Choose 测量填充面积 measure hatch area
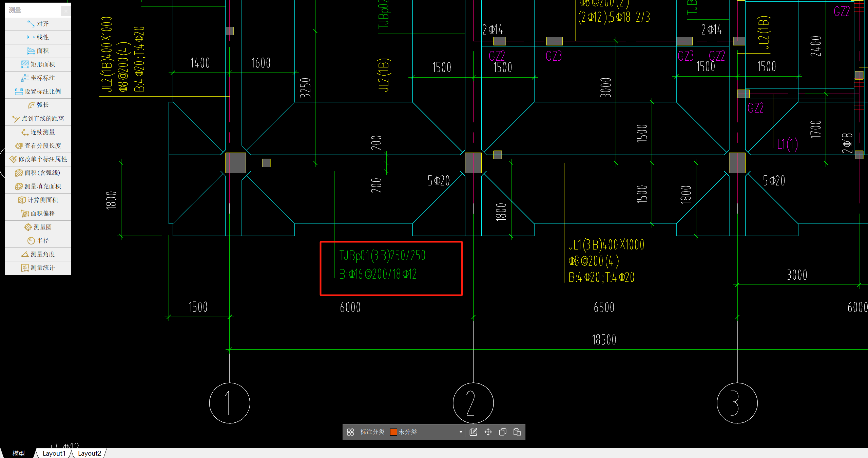 click(x=38, y=186)
